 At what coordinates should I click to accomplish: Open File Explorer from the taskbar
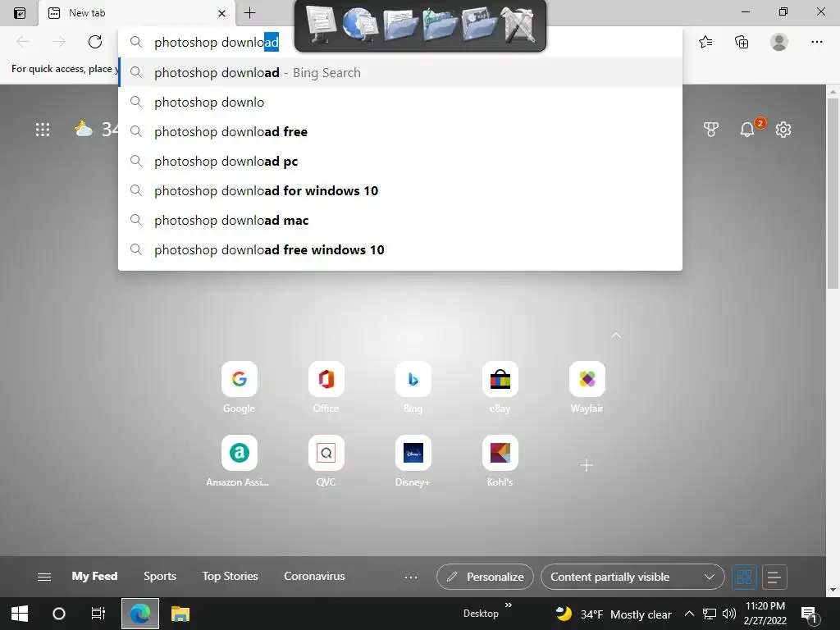(x=180, y=614)
